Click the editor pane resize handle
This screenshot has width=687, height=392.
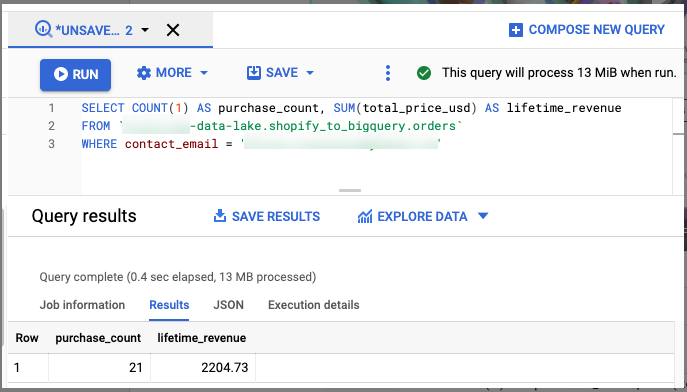tap(350, 191)
